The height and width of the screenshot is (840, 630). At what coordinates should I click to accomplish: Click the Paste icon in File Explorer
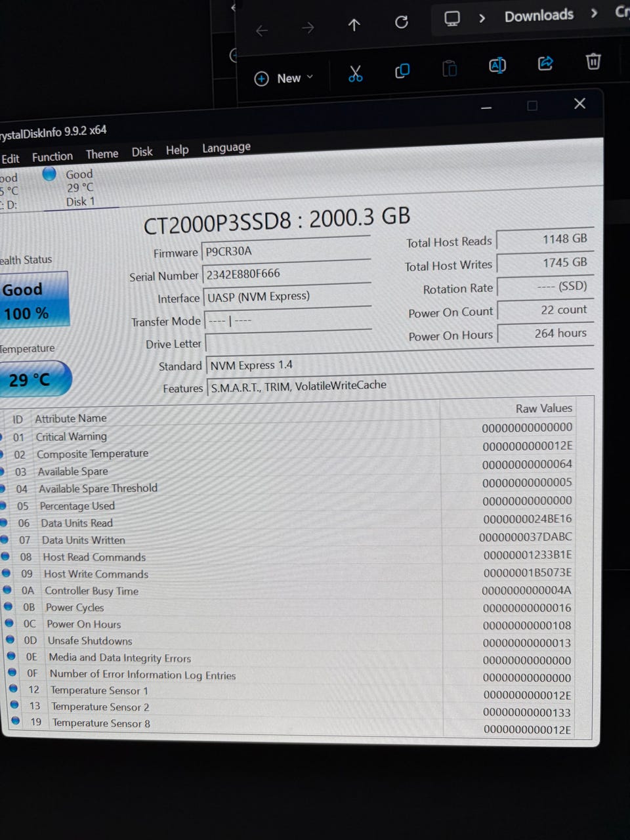coord(450,68)
